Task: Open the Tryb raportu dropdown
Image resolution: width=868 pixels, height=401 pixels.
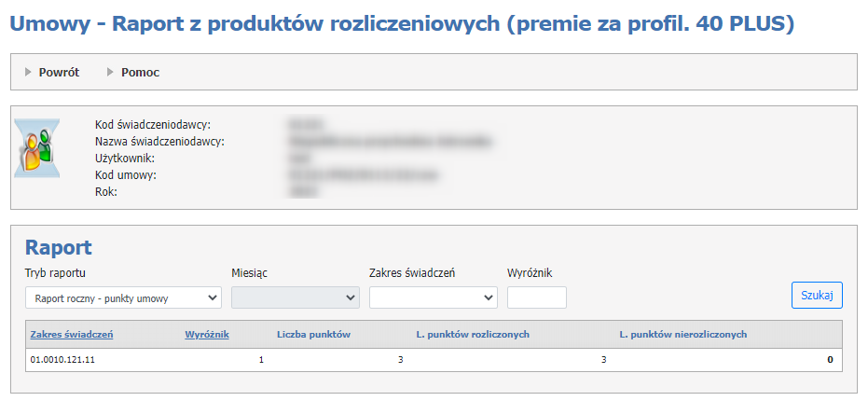Action: pyautogui.click(x=123, y=298)
